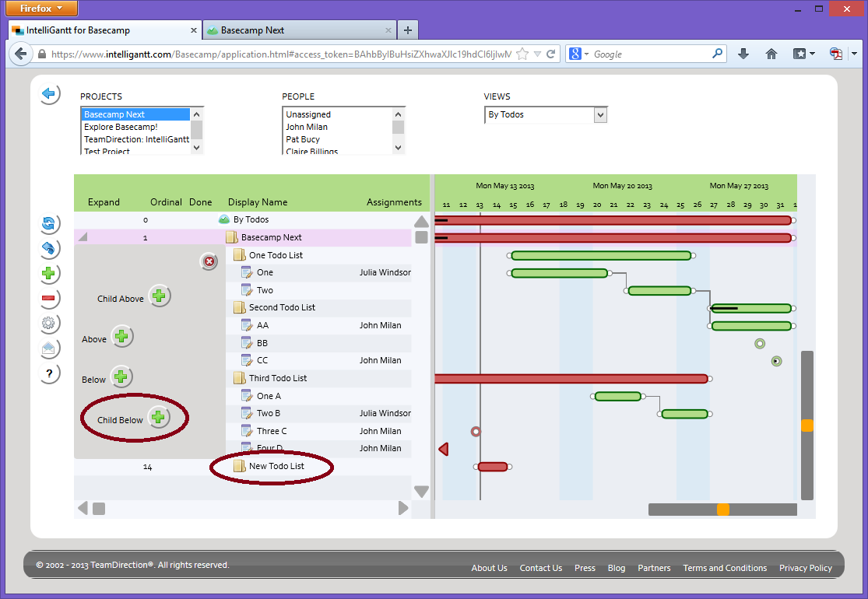Click Projects list scroll down arrow
The height and width of the screenshot is (599, 868).
coord(196,147)
